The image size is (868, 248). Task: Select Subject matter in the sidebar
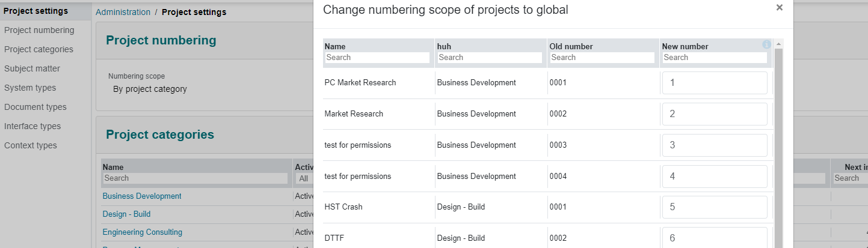[32, 68]
